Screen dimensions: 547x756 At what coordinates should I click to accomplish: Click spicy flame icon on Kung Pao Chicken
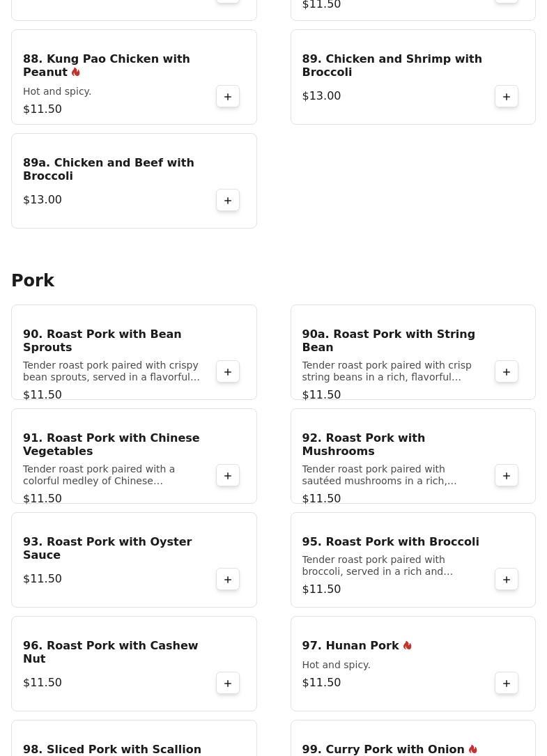(x=76, y=72)
